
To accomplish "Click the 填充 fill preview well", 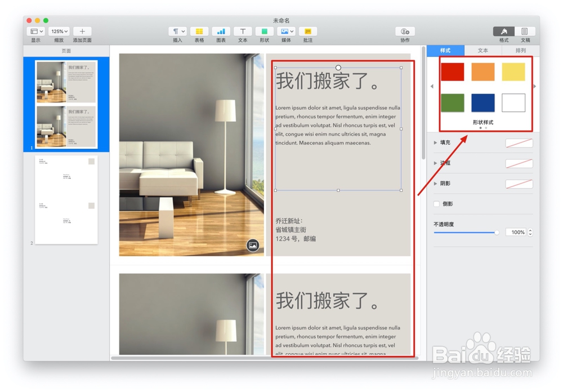I will (x=519, y=143).
